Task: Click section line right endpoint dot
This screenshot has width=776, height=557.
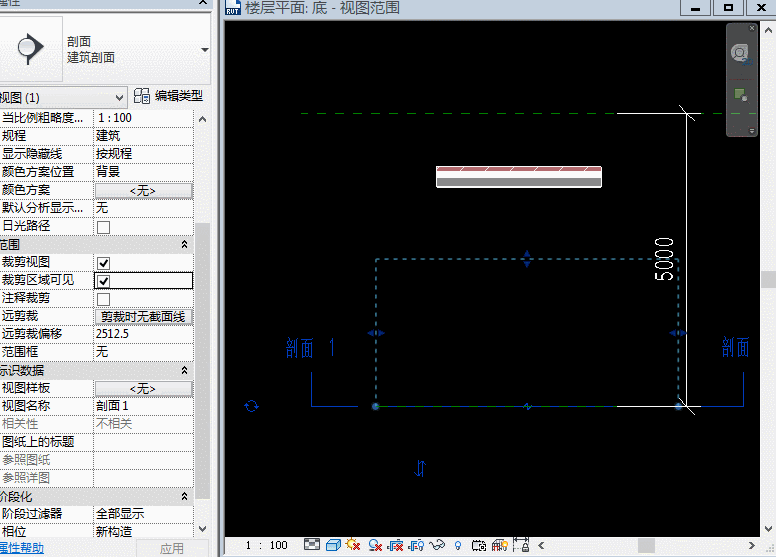Action: pyautogui.click(x=679, y=406)
